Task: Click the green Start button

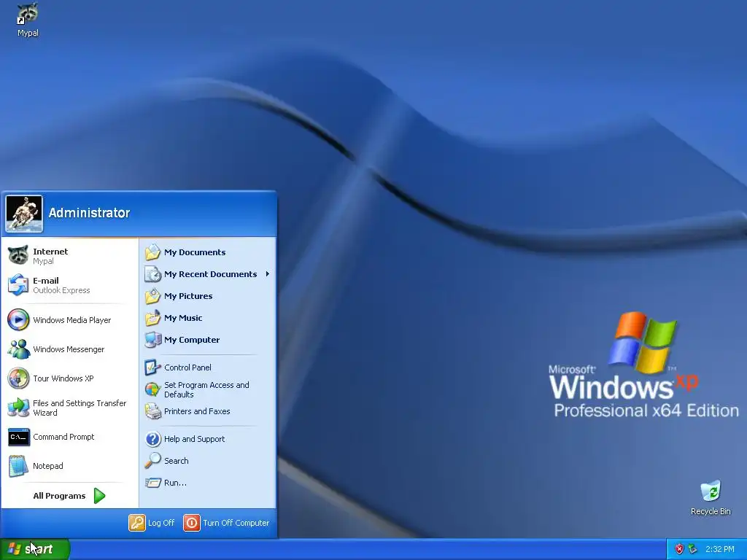Action: (x=35, y=549)
